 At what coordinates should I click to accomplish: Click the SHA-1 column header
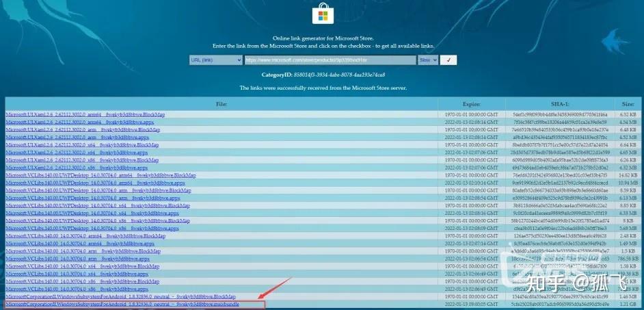[560, 105]
